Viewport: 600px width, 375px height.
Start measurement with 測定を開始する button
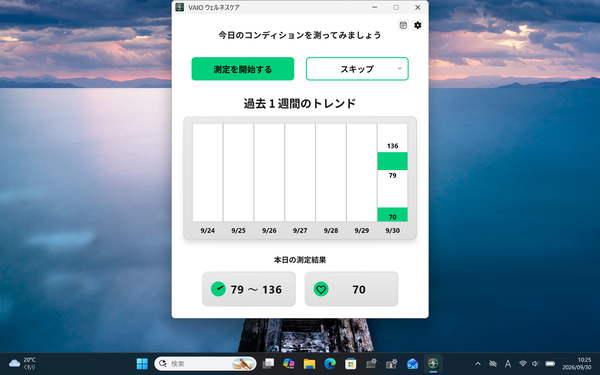point(243,69)
